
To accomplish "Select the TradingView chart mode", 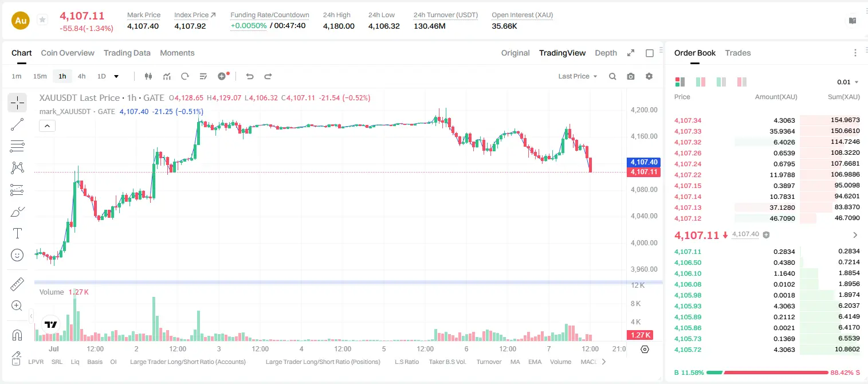I will tap(563, 53).
